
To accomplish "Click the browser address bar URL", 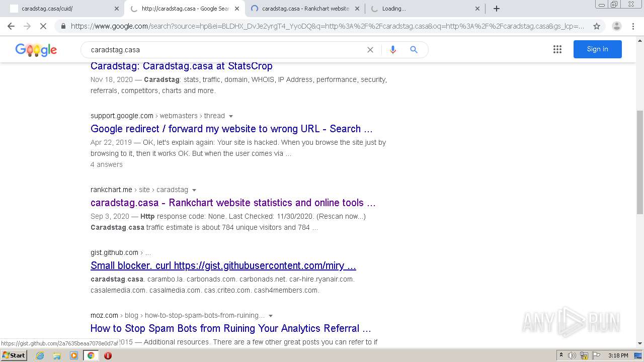I will click(327, 26).
